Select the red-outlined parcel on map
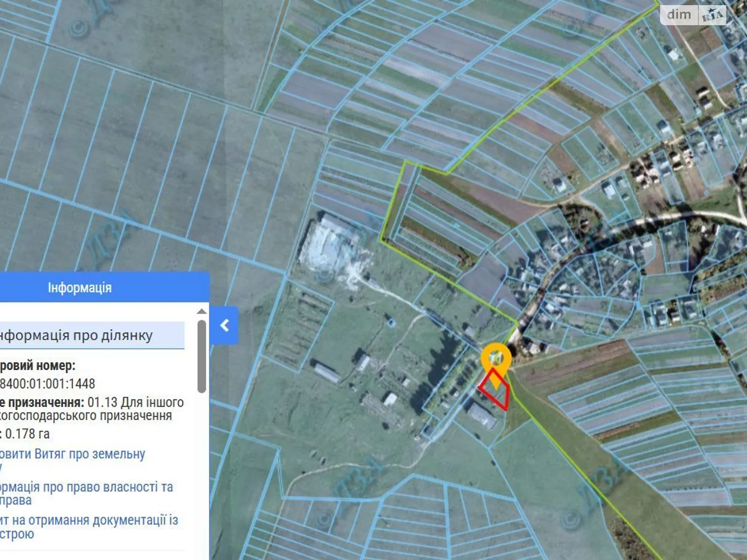The height and width of the screenshot is (560, 747). 496,391
